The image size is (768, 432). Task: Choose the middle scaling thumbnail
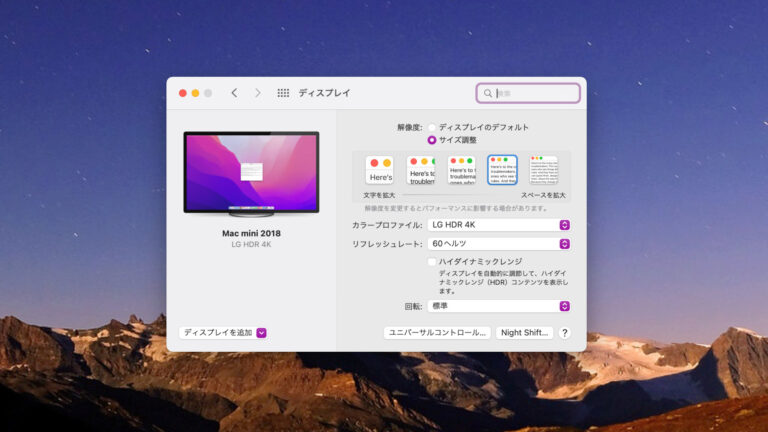pyautogui.click(x=462, y=170)
